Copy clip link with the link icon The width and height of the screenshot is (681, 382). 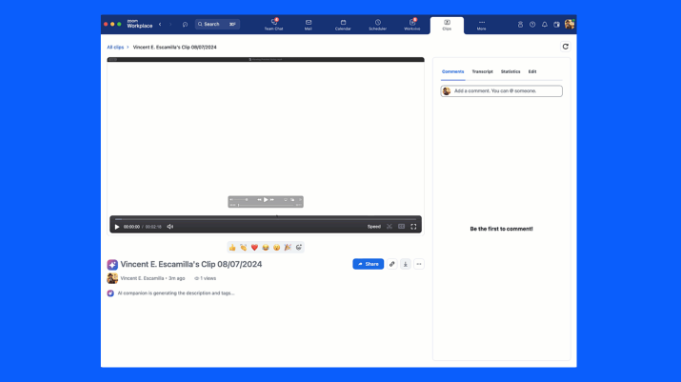(x=392, y=264)
